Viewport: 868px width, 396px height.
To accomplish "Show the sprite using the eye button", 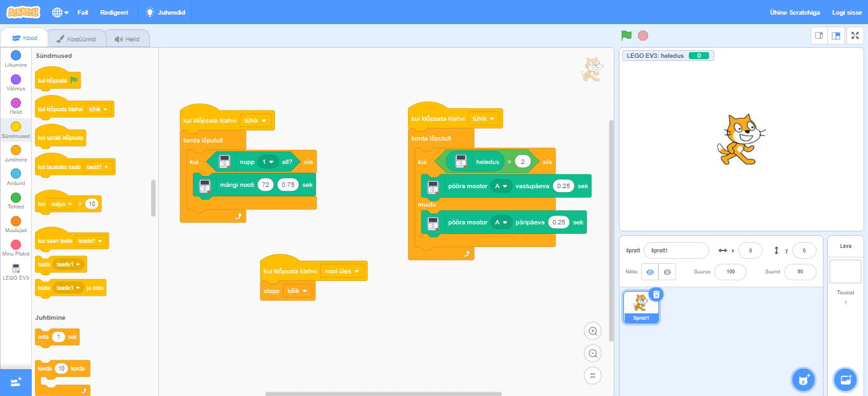I will pyautogui.click(x=649, y=272).
